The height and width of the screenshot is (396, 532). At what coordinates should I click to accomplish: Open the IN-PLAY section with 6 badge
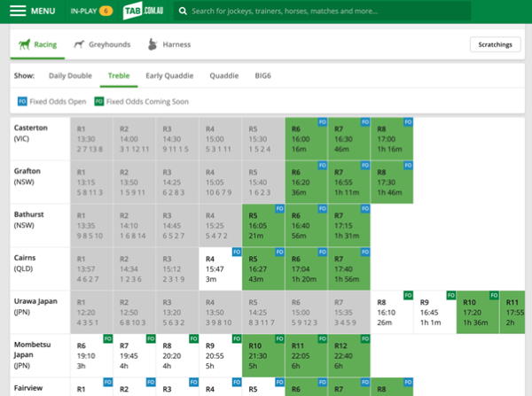(91, 12)
